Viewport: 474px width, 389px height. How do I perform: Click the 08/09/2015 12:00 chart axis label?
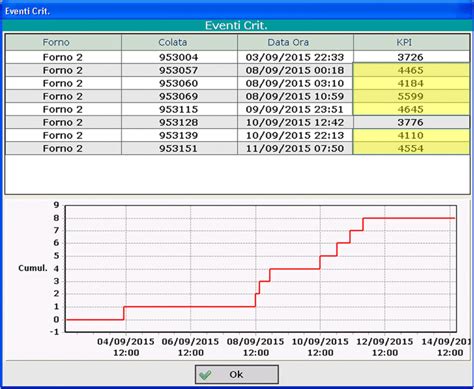(256, 347)
